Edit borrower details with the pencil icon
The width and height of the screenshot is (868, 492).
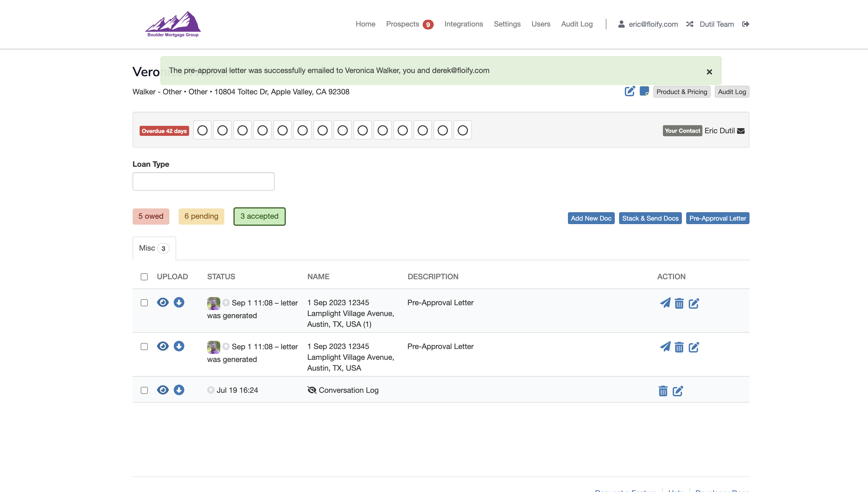(630, 91)
